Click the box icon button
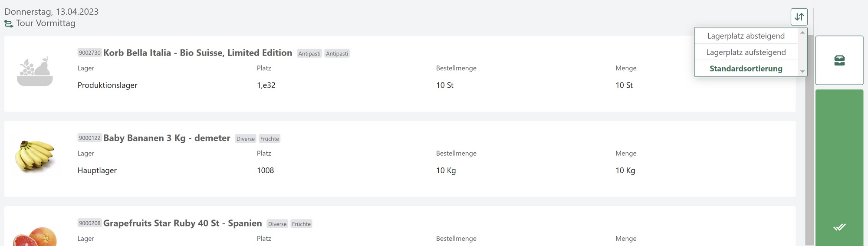This screenshot has height=246, width=868. (x=839, y=60)
